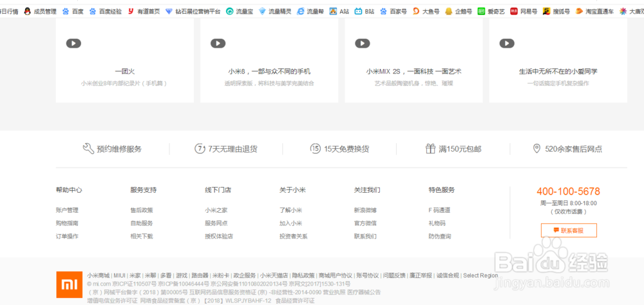Open the 购物指南 link
This screenshot has width=644, height=305.
point(67,223)
